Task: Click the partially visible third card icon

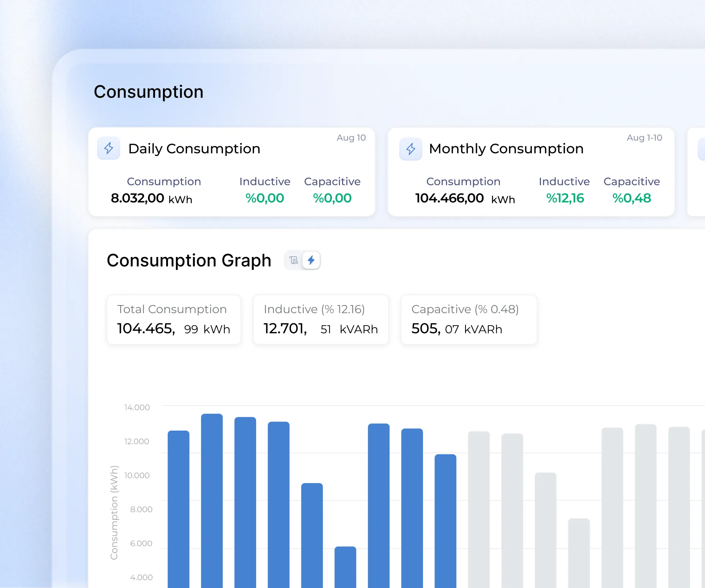Action: pyautogui.click(x=701, y=149)
